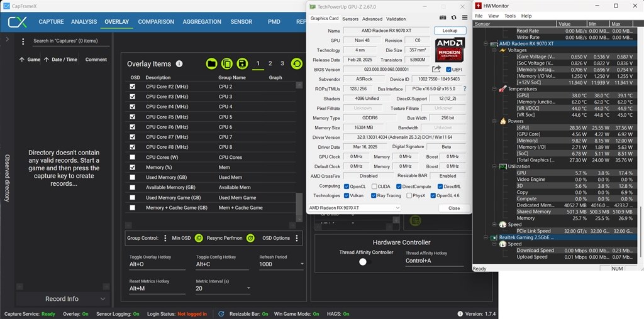Open the Metric Interval dropdown

248,288
